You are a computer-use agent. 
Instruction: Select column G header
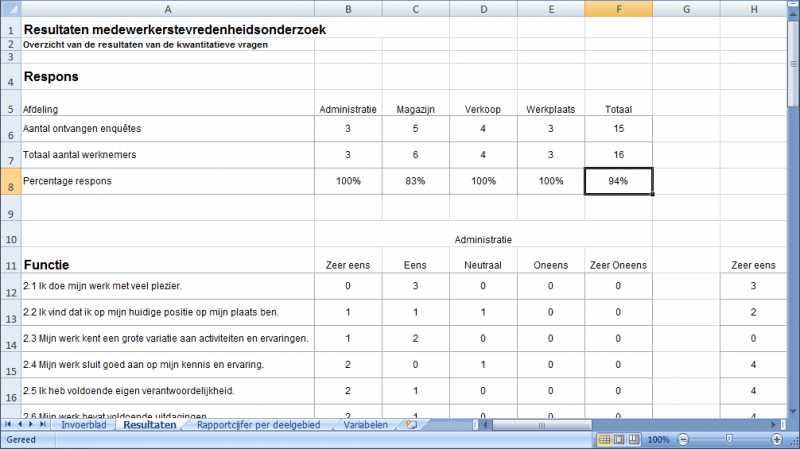[686, 9]
